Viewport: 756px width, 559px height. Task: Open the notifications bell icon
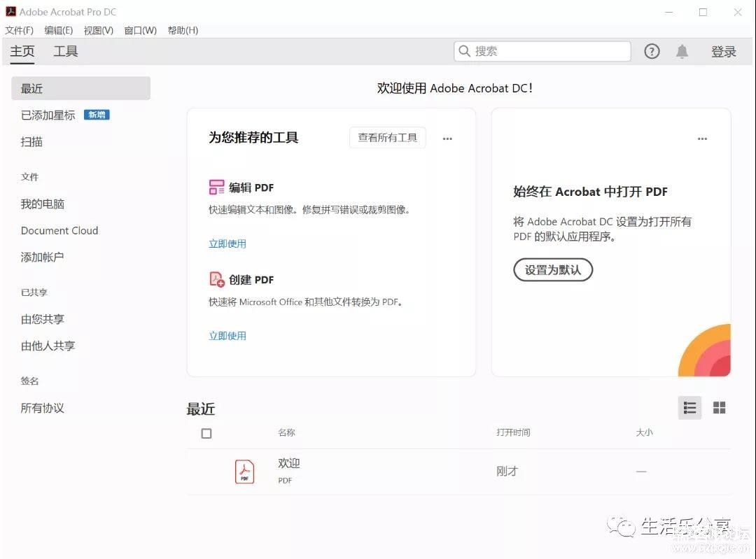point(682,51)
